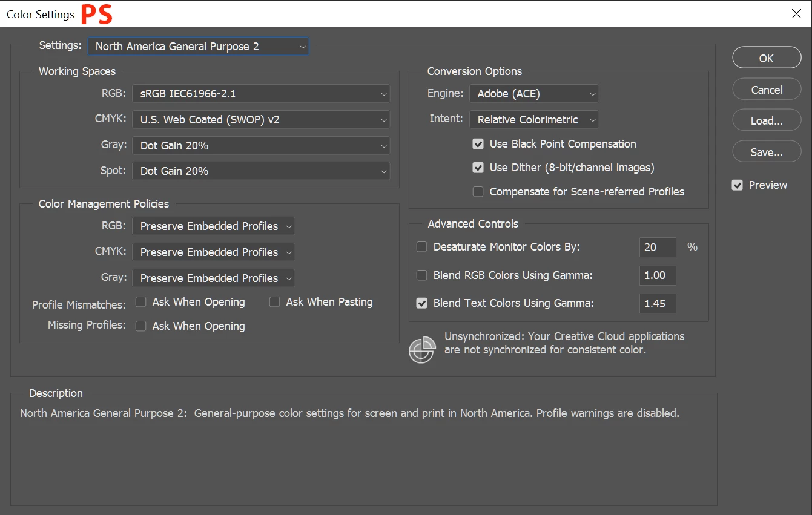Image resolution: width=812 pixels, height=515 pixels.
Task: Open the rendering Intent dropdown
Action: tap(534, 120)
